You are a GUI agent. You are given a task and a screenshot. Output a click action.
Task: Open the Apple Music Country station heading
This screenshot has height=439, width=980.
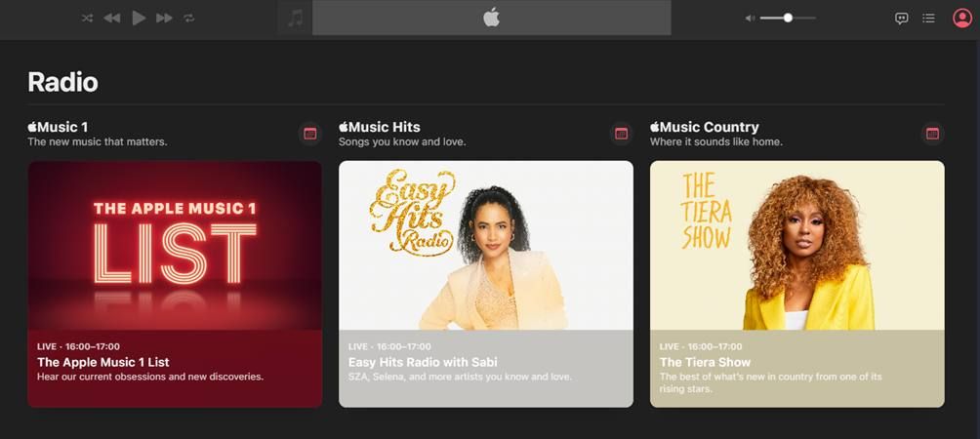tap(705, 128)
